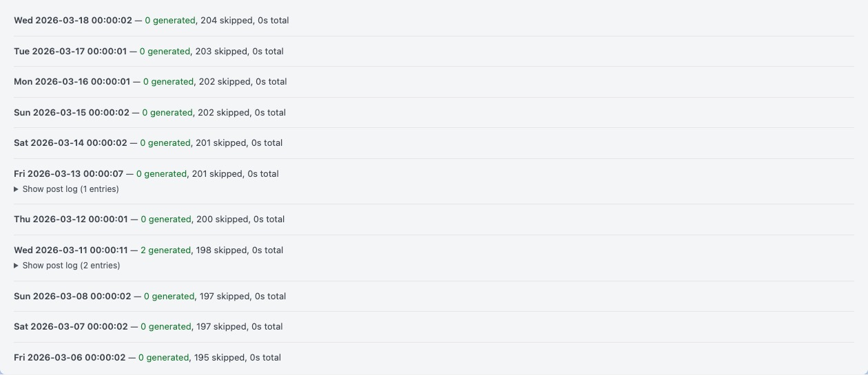
Task: Click the Tue 2026-03-17 00:00:01 timestamp
Action: click(x=70, y=52)
